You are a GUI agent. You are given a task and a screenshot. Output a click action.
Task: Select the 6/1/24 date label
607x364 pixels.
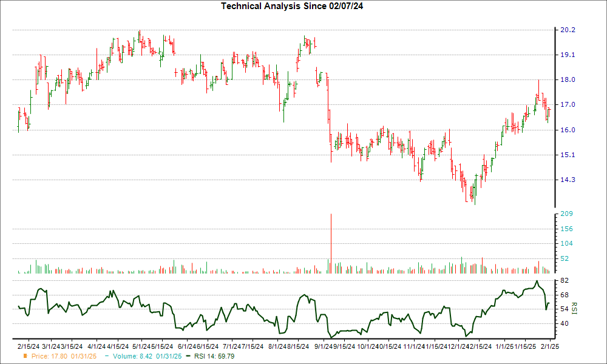pyautogui.click(x=186, y=346)
